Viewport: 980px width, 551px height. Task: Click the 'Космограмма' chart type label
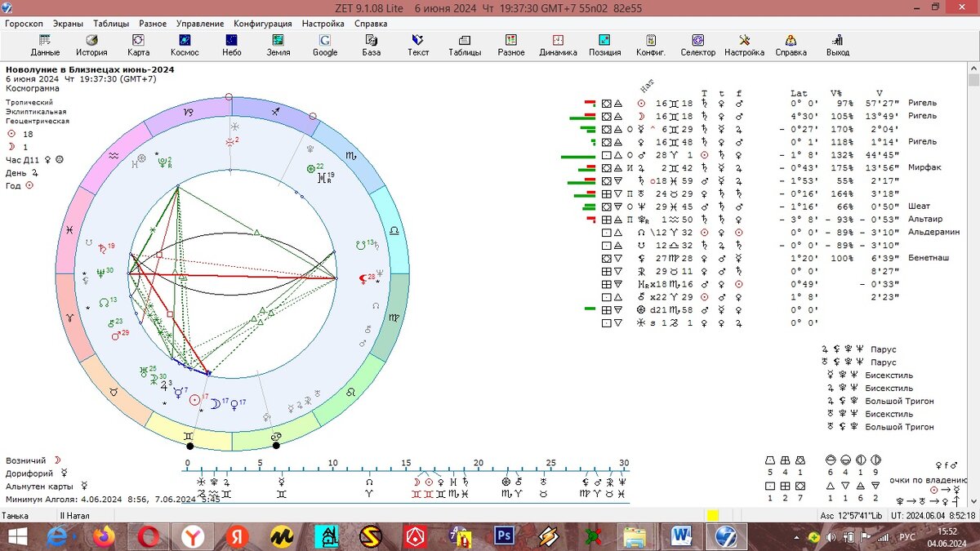point(32,88)
